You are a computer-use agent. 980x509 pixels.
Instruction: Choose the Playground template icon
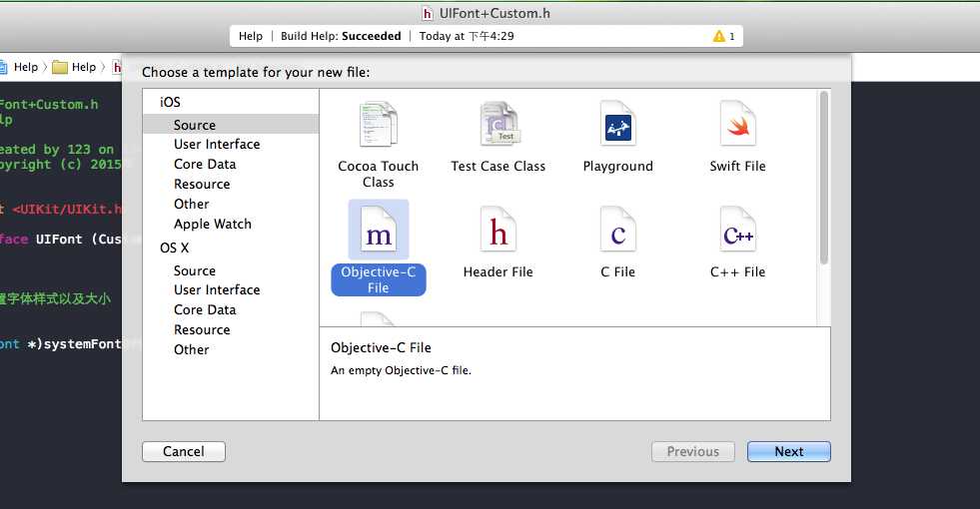click(x=618, y=124)
